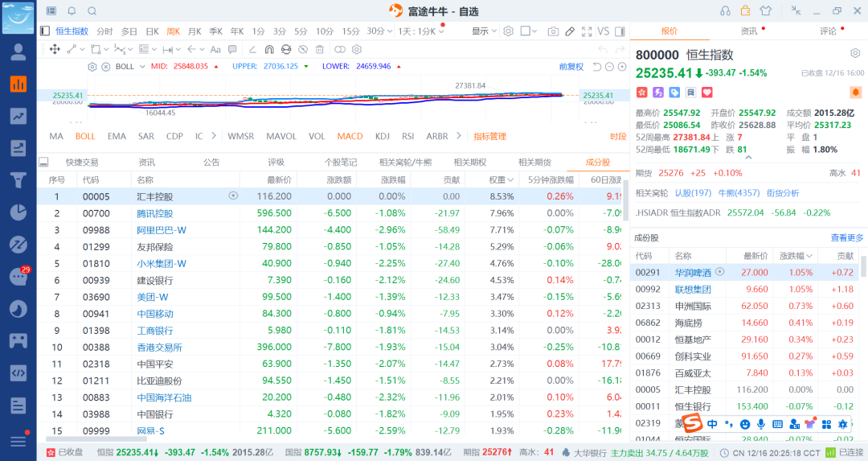Remove BOLL indicator with x icon
This screenshot has height=461, width=868.
[106, 67]
